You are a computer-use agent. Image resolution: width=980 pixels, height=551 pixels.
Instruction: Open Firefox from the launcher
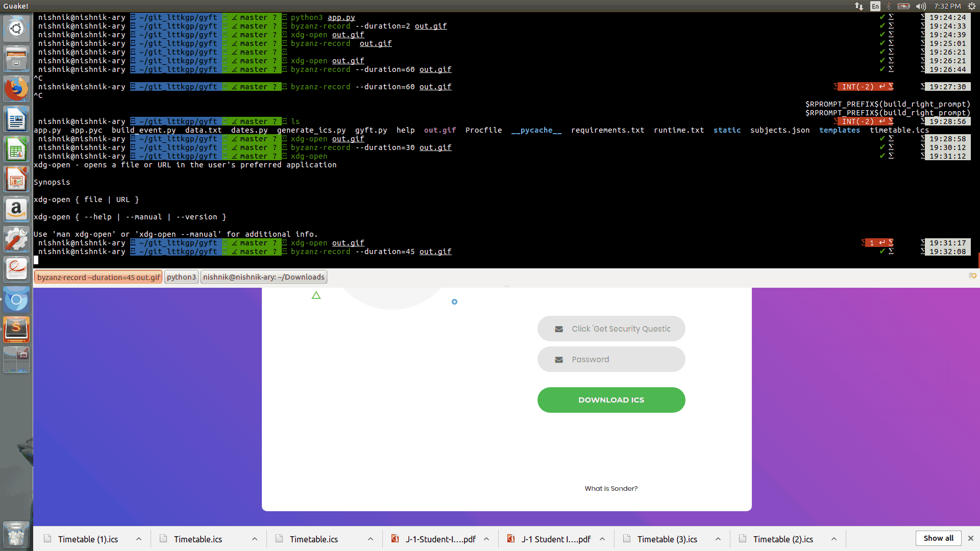(x=16, y=89)
